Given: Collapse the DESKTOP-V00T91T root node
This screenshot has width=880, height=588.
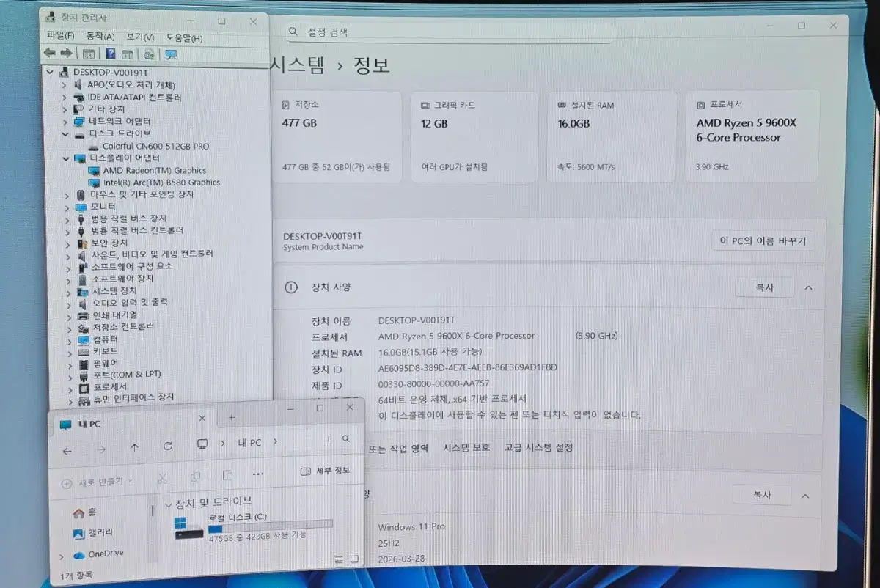Looking at the screenshot, I should 50,73.
